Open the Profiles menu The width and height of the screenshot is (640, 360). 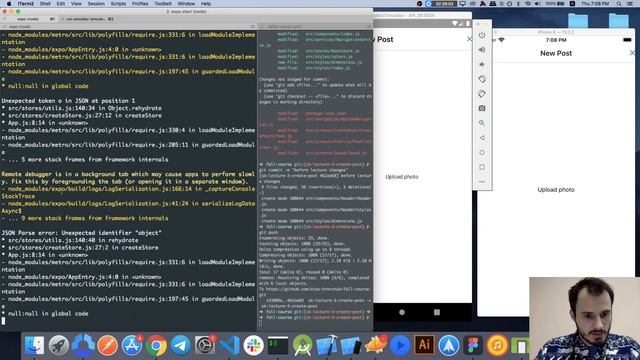click(140, 4)
